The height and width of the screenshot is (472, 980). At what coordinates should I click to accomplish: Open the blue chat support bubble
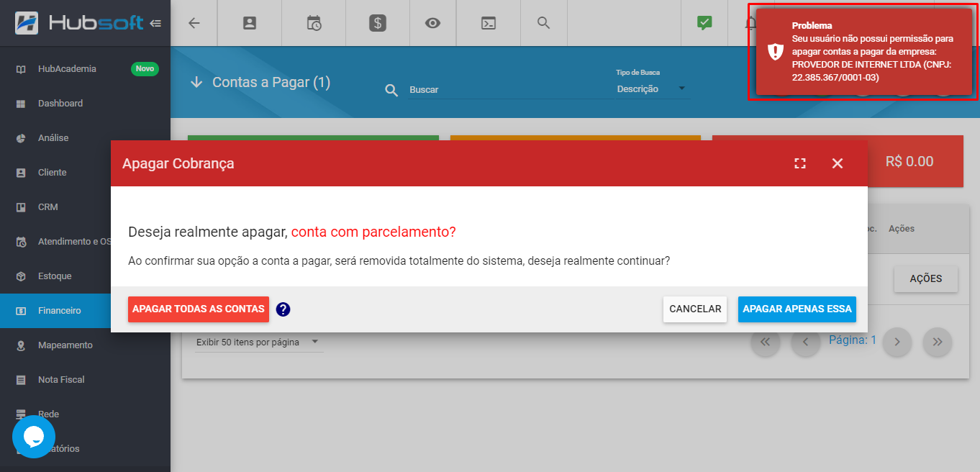34,437
